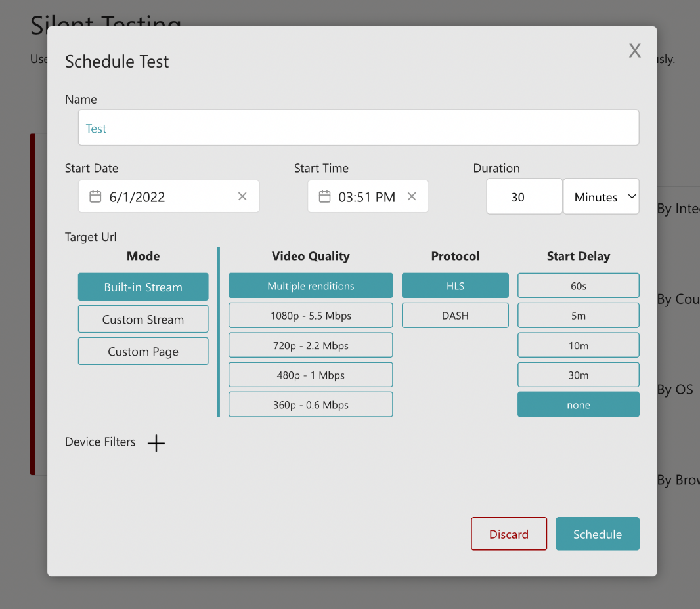Toggle the Built-in Stream mode option
This screenshot has height=609, width=700.
pyautogui.click(x=142, y=287)
